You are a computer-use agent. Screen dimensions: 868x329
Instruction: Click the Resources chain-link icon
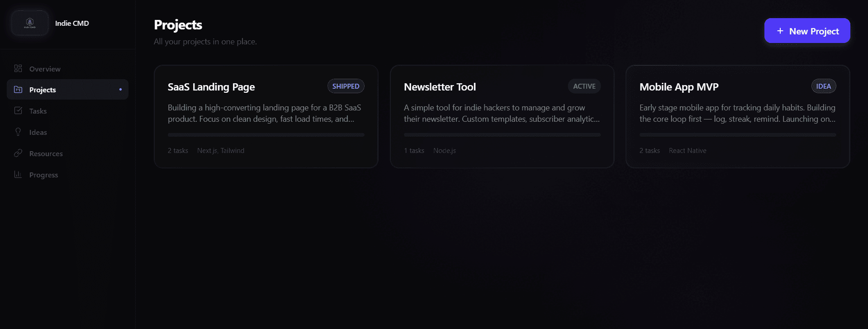pos(18,153)
